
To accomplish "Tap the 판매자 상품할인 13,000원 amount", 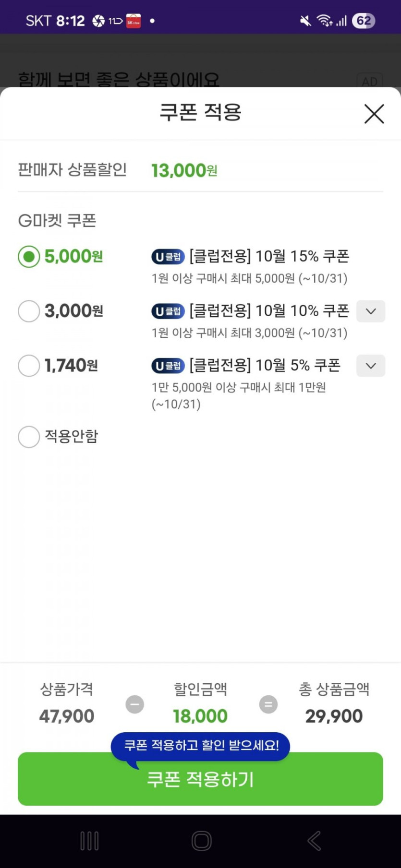I will tap(184, 170).
